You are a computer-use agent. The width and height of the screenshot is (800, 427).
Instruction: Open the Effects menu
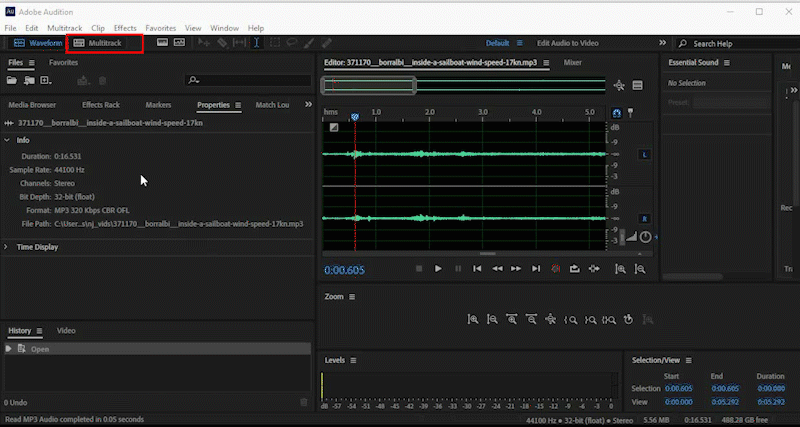[x=125, y=28]
